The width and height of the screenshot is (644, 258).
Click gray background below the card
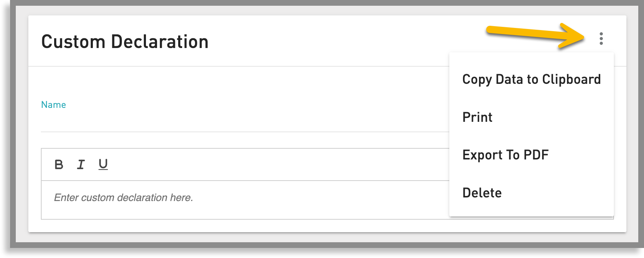tap(323, 237)
